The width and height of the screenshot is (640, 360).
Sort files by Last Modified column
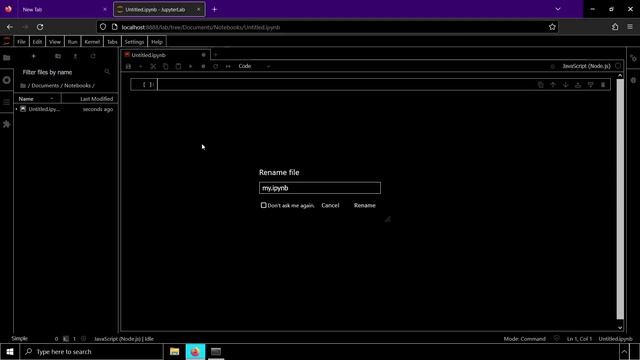[90, 99]
